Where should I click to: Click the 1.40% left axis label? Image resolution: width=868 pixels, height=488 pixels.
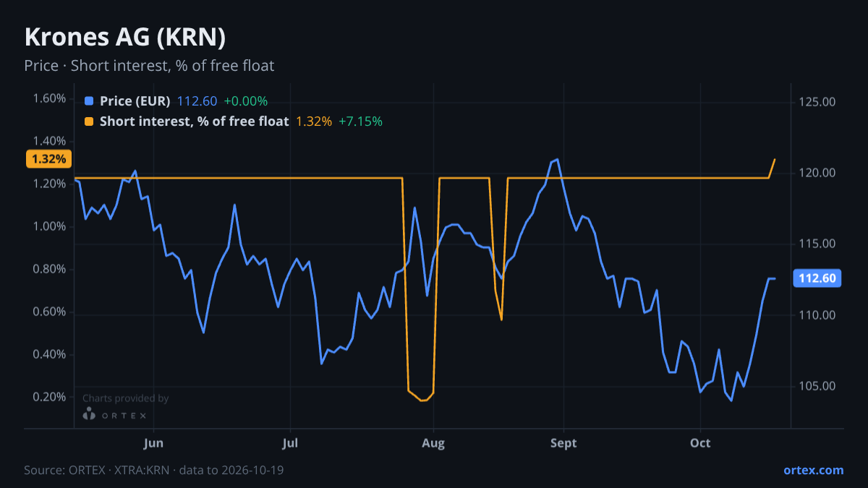click(50, 141)
